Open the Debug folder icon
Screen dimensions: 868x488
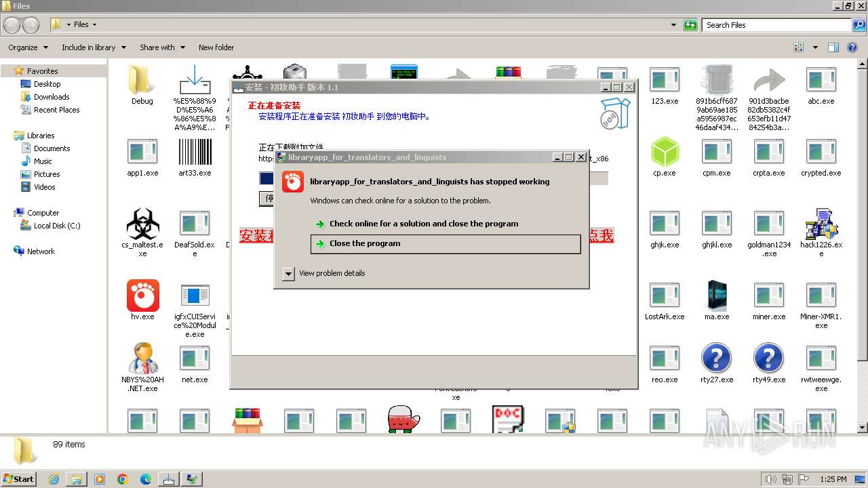pyautogui.click(x=142, y=80)
